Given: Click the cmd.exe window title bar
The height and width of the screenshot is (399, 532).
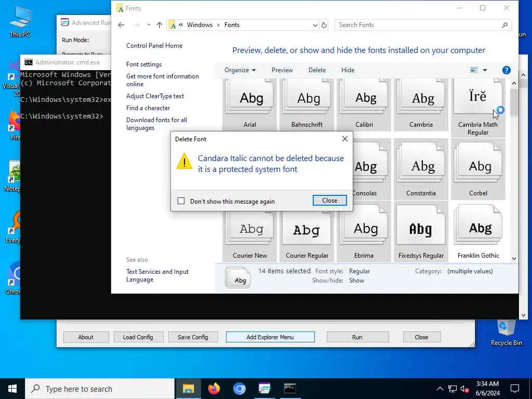Looking at the screenshot, I should point(65,62).
